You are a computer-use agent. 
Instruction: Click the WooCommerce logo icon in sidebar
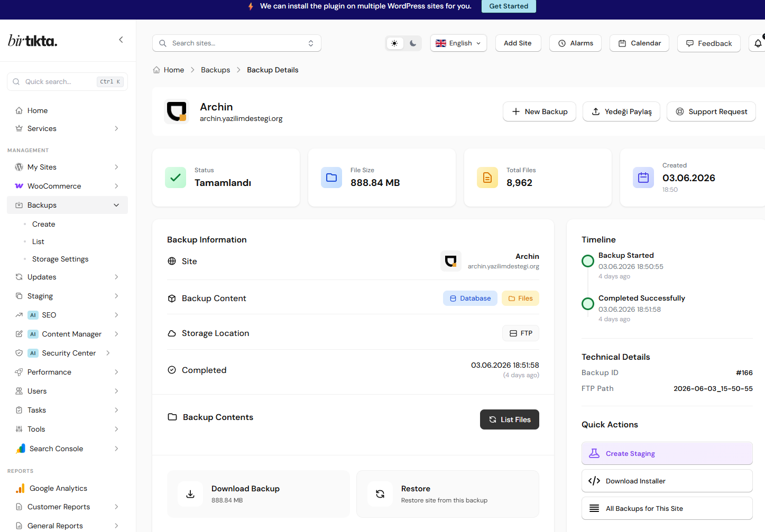pyautogui.click(x=19, y=186)
